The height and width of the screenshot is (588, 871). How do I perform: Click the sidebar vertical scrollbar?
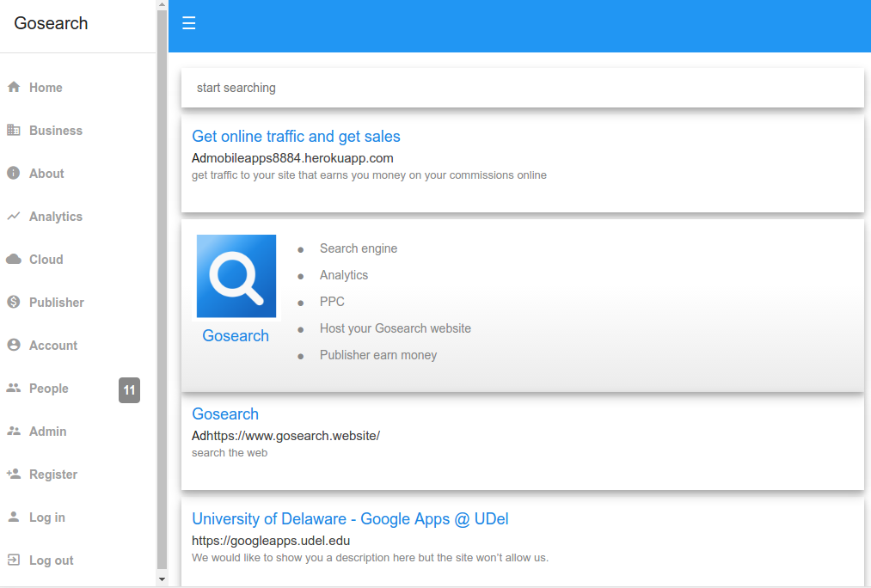pos(162,292)
